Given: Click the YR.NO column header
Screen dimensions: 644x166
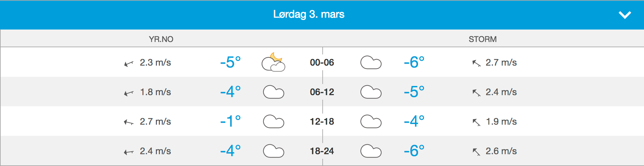Looking at the screenshot, I should pos(161,39).
